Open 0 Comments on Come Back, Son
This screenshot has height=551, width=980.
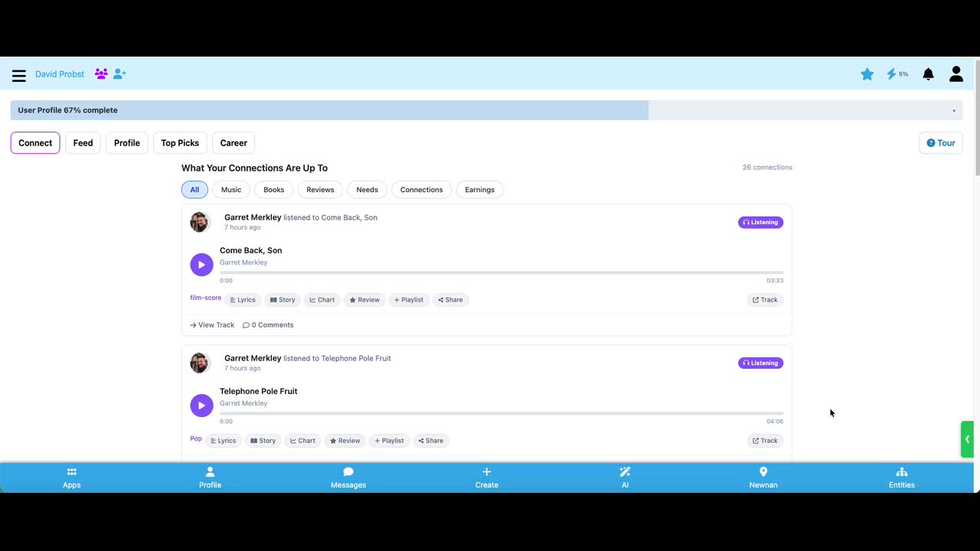tap(268, 325)
